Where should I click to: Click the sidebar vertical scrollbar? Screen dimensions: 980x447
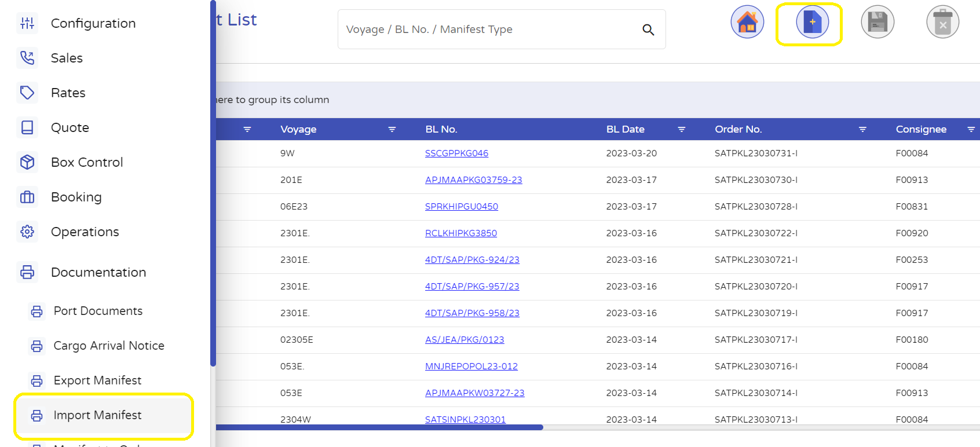213,183
